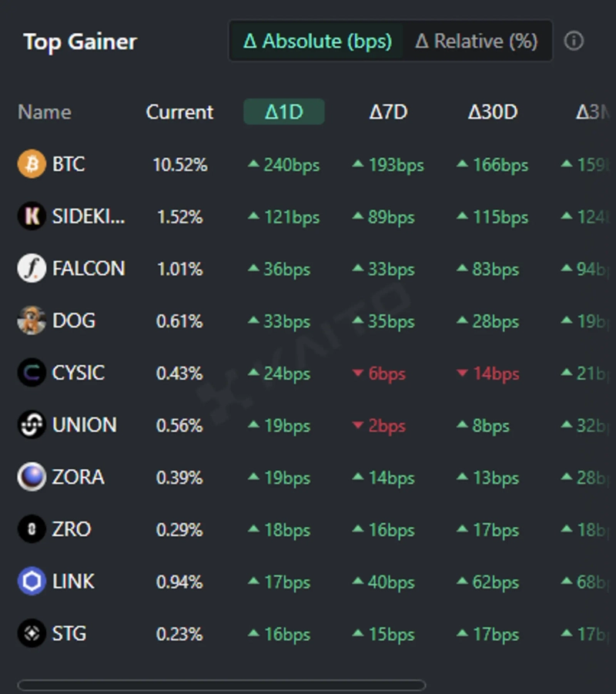Sort by the Δ7D column
Screen dimensions: 616x694
[388, 112]
